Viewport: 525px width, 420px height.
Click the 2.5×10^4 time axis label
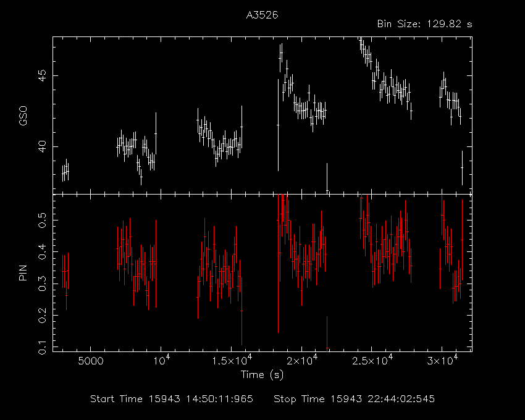pos(372,359)
